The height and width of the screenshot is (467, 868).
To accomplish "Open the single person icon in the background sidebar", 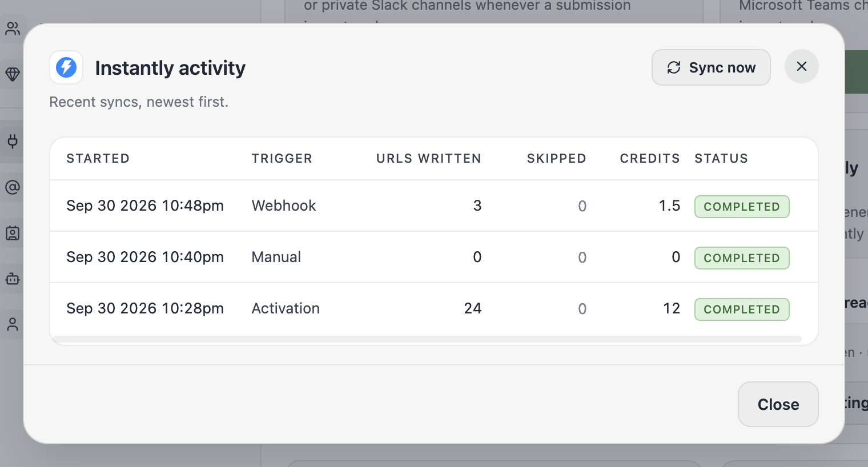I will 13,324.
